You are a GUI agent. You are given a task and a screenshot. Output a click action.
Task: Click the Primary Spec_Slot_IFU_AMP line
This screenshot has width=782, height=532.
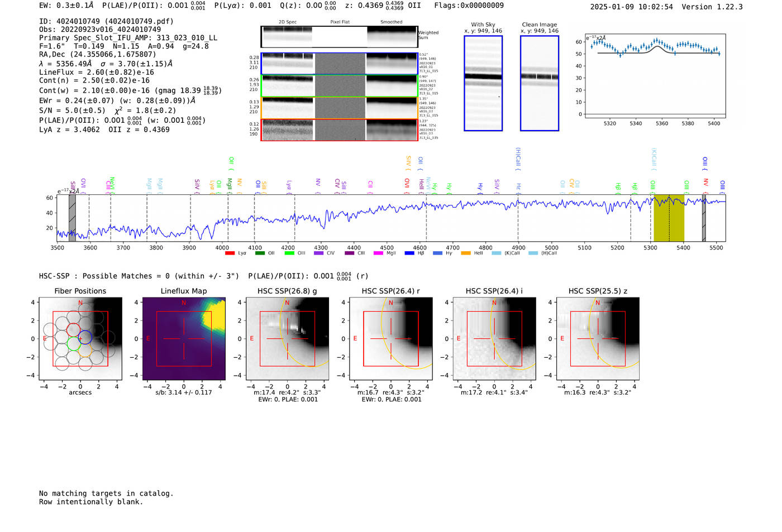pyautogui.click(x=128, y=37)
